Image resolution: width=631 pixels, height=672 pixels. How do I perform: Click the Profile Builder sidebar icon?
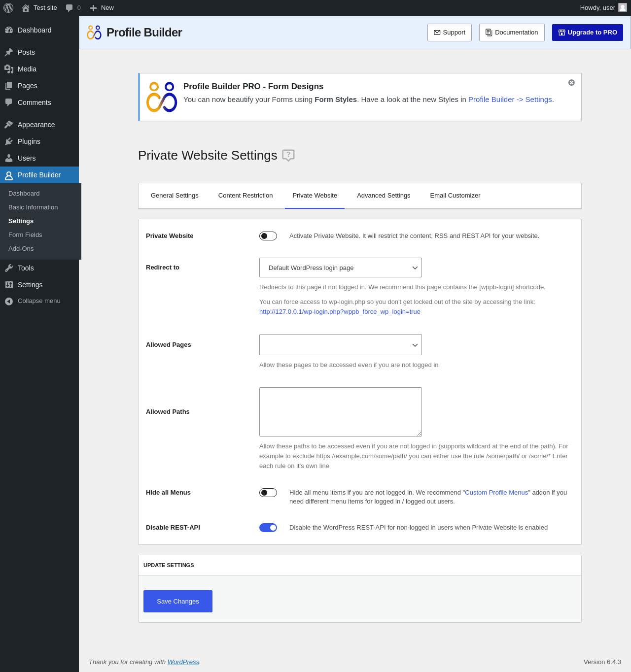coord(9,175)
